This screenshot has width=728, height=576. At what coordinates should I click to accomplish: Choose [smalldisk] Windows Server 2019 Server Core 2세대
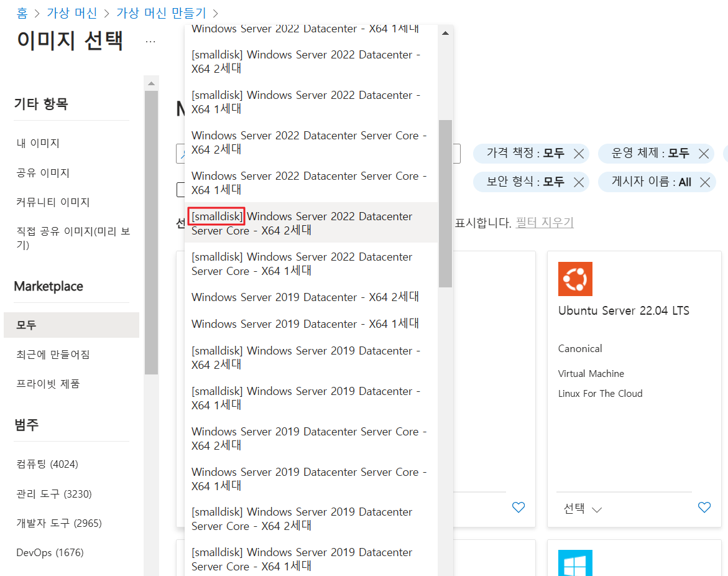pos(311,519)
